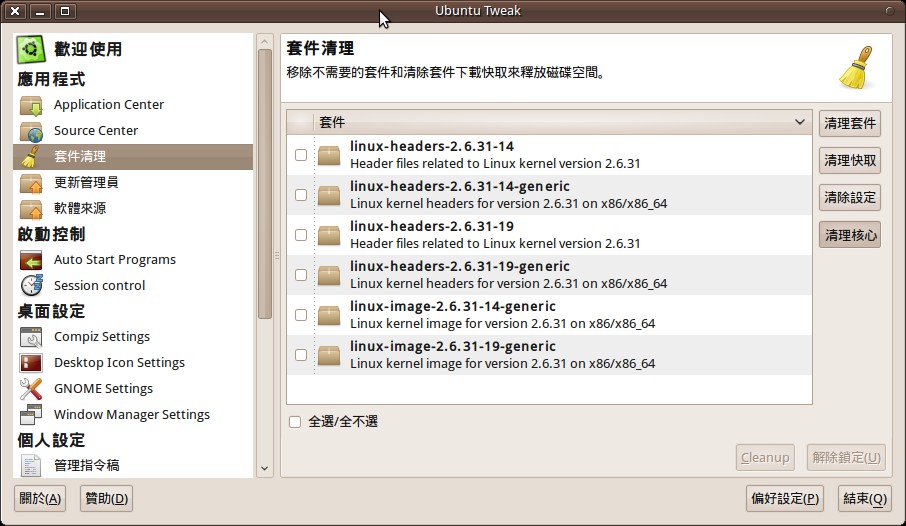Click the 軟體來源 icon in sidebar
Viewport: 906px width, 526px height.
(x=31, y=209)
